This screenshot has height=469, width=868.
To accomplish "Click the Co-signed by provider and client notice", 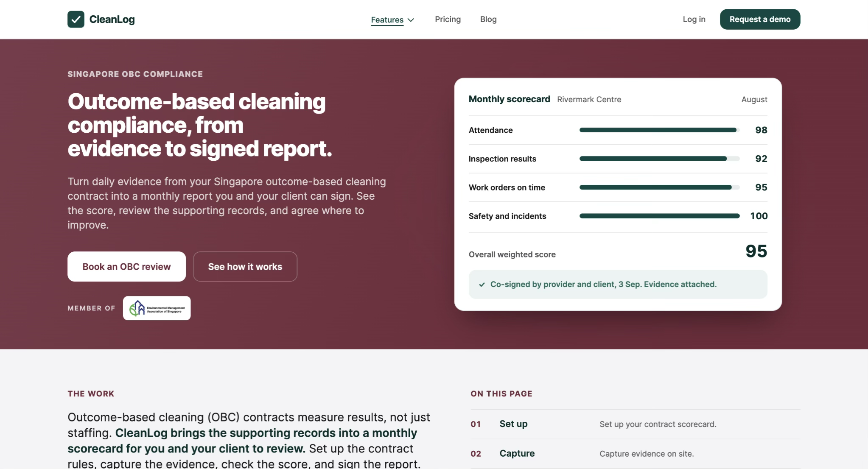I will click(618, 284).
